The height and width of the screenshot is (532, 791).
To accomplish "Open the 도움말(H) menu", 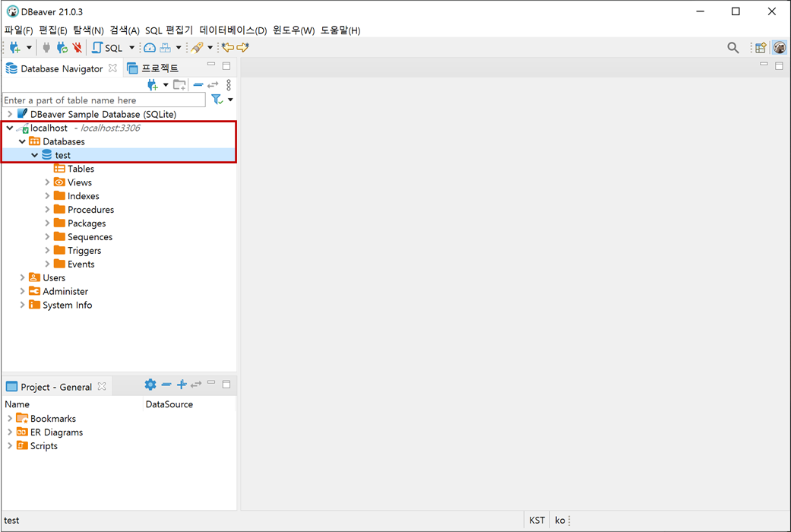I will tap(340, 30).
